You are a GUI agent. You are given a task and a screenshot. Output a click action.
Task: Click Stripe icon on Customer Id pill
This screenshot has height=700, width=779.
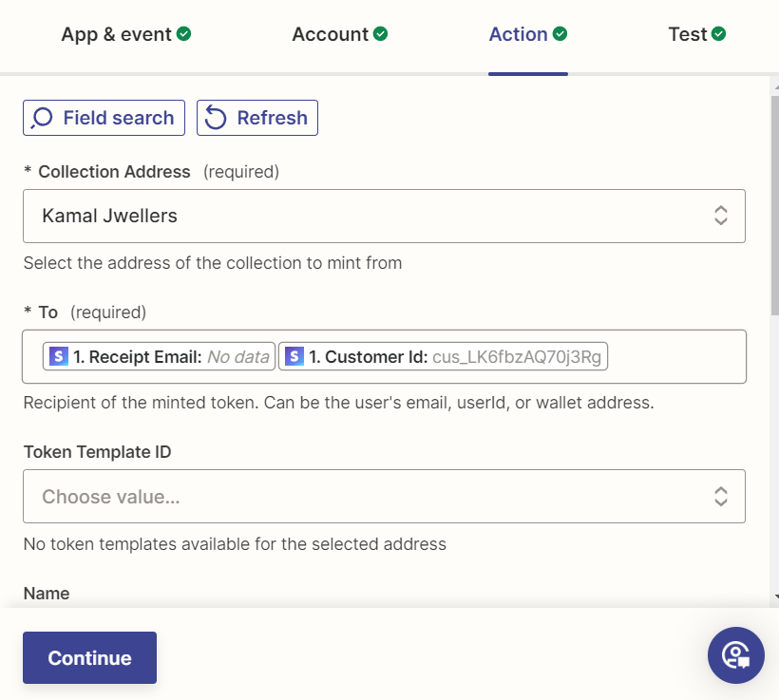[294, 356]
